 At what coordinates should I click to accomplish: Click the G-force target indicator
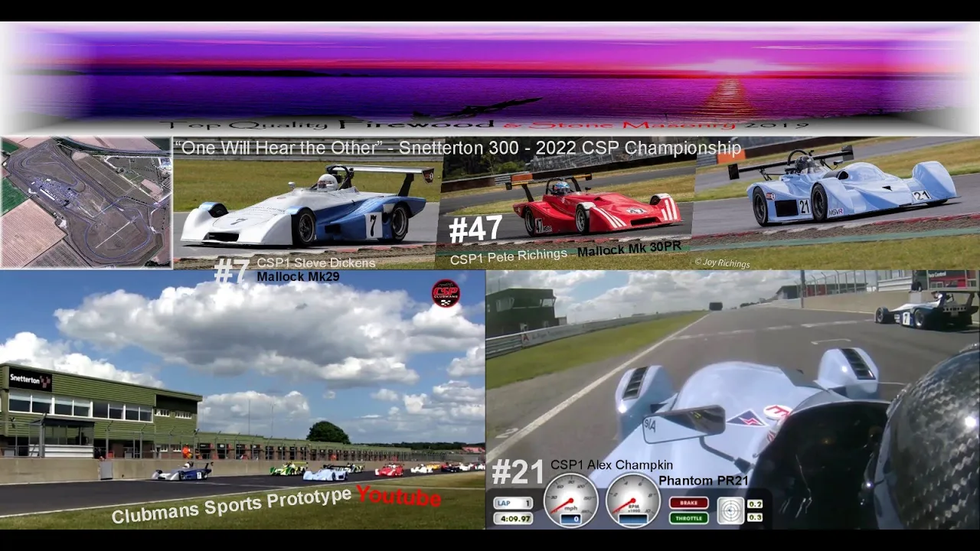coord(730,510)
